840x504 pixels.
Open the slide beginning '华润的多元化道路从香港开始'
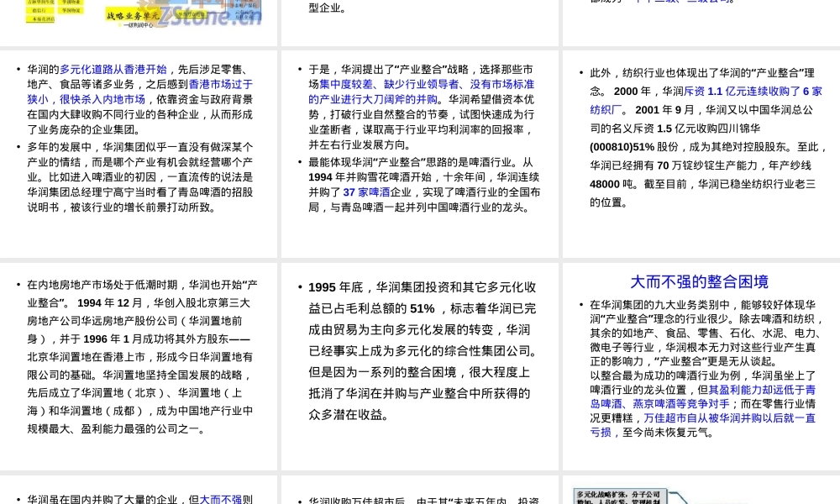pyautogui.click(x=139, y=154)
